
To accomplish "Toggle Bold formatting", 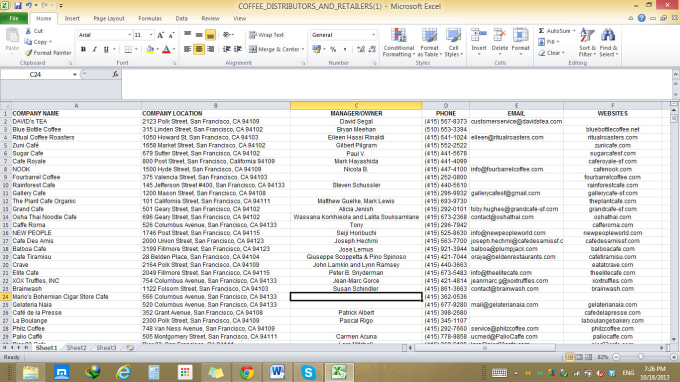I will 83,49.
